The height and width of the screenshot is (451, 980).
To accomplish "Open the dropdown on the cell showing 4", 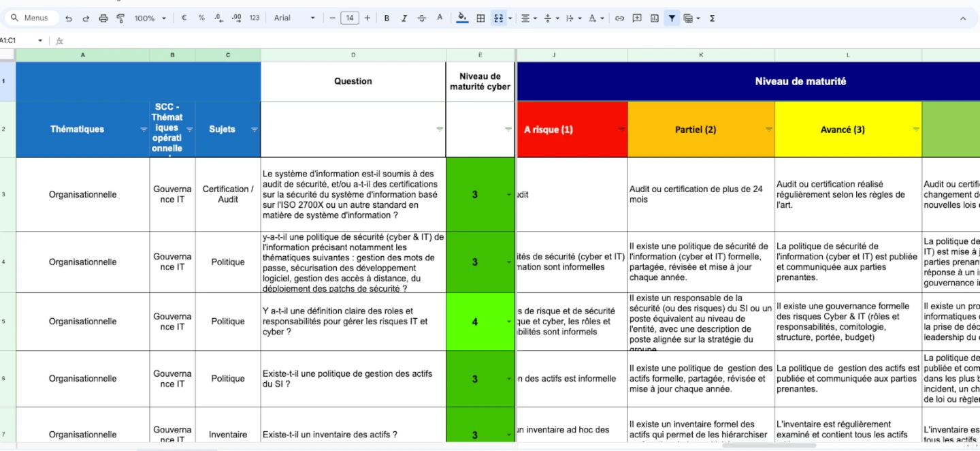I will click(x=508, y=322).
